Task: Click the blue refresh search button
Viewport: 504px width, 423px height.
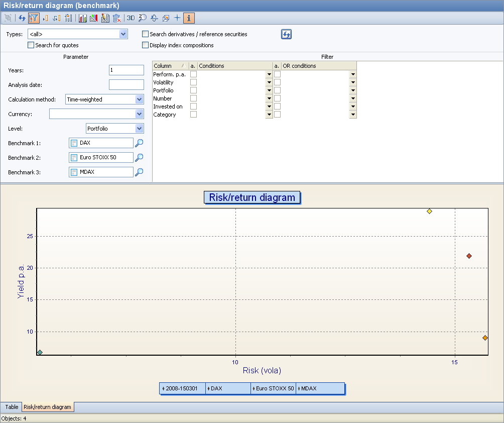Action: (286, 34)
